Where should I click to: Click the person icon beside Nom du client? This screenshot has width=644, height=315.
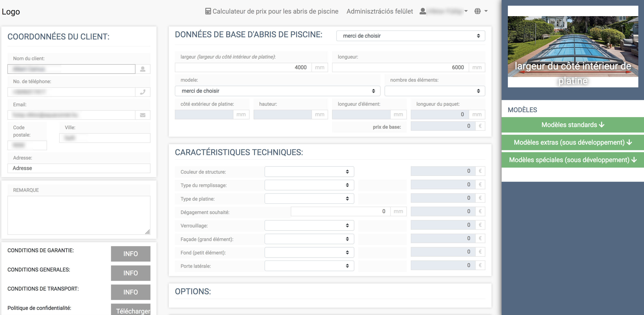point(143,69)
